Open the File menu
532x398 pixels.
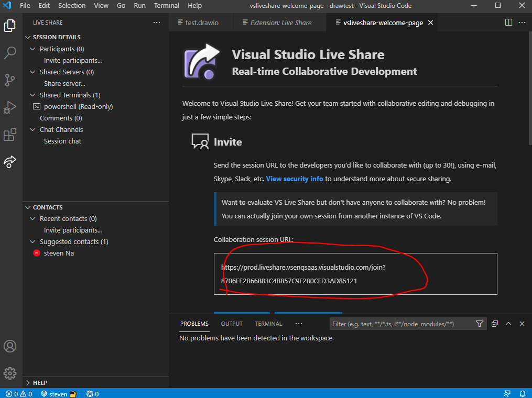pyautogui.click(x=25, y=5)
